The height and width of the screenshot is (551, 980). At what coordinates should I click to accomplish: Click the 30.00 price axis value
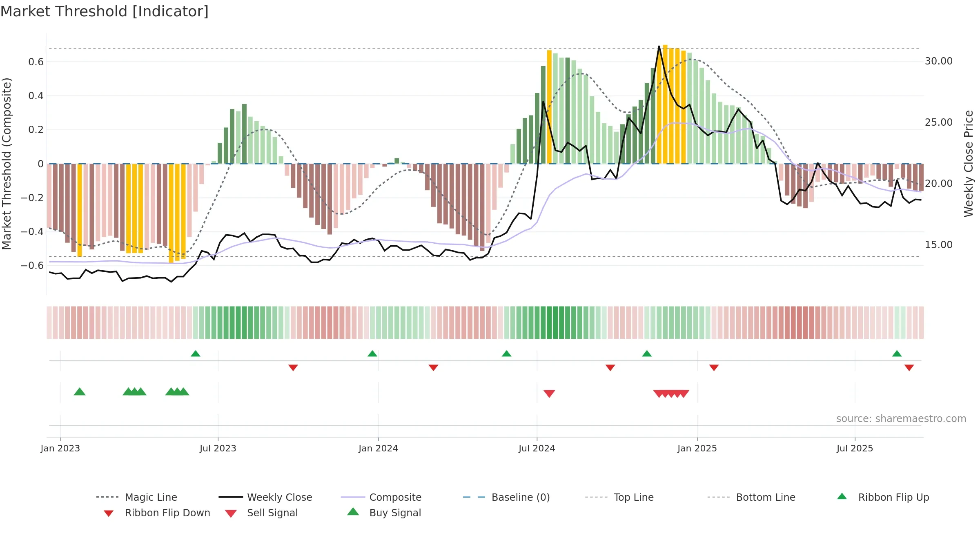pos(939,61)
